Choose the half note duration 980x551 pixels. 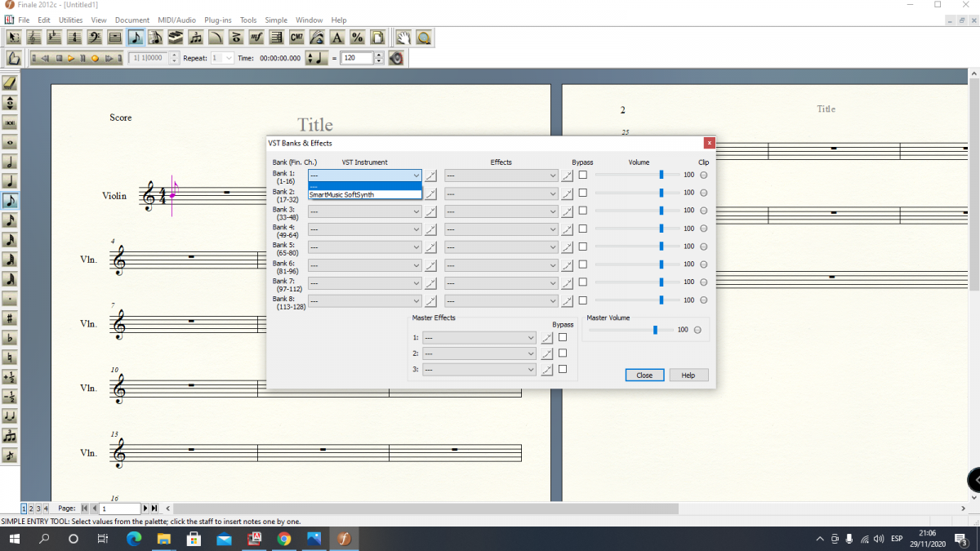click(10, 162)
